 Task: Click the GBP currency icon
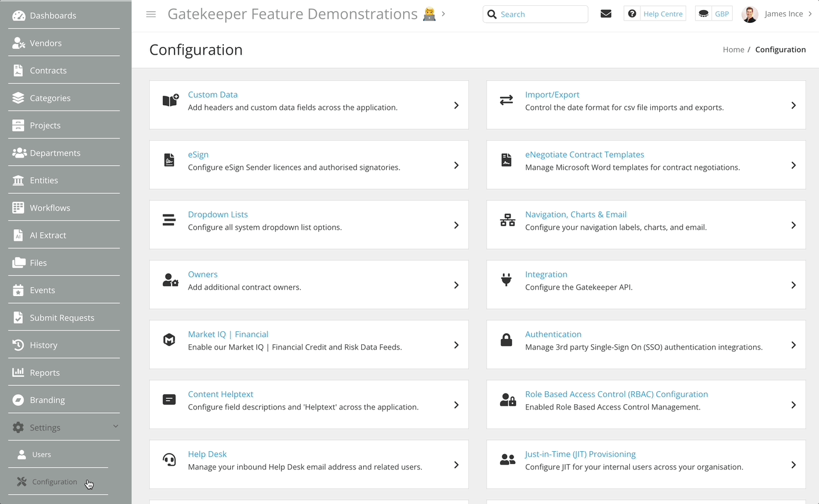(x=703, y=12)
